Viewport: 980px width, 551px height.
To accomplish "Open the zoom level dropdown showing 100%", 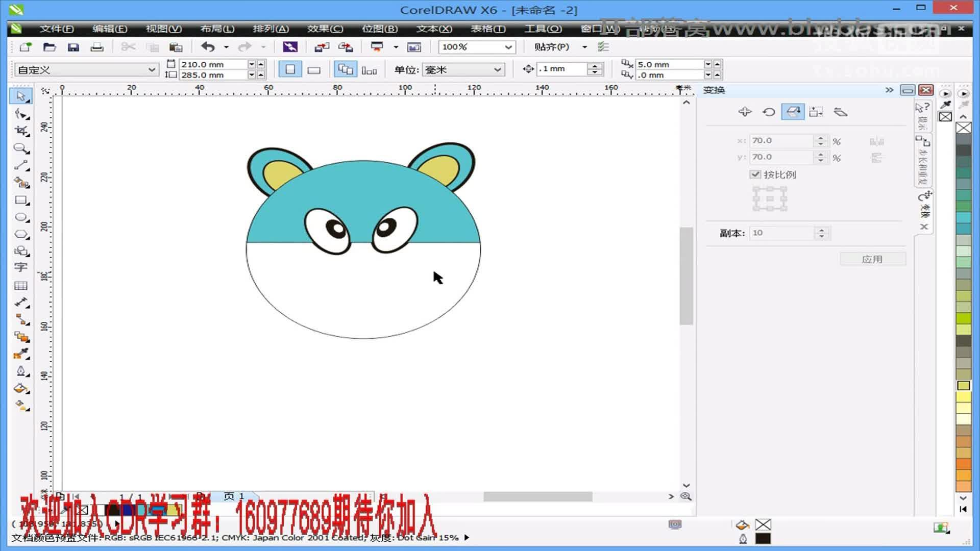I will click(508, 47).
